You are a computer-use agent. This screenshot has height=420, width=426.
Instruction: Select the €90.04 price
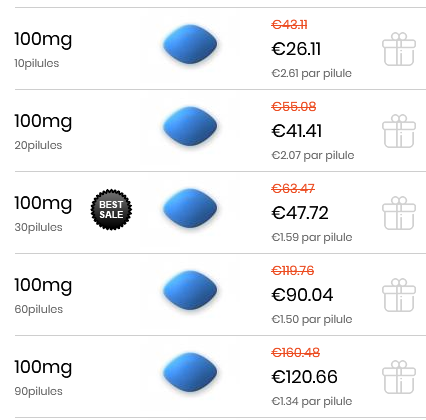point(302,295)
